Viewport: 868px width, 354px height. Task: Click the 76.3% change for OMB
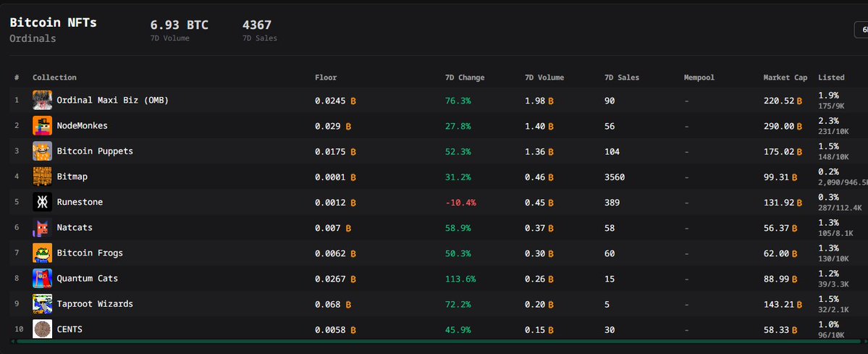point(458,101)
